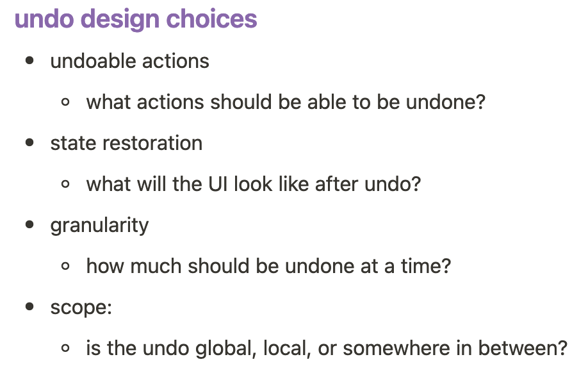The image size is (588, 382).
Task: Click the "scope:" bullet text
Action: (81, 307)
